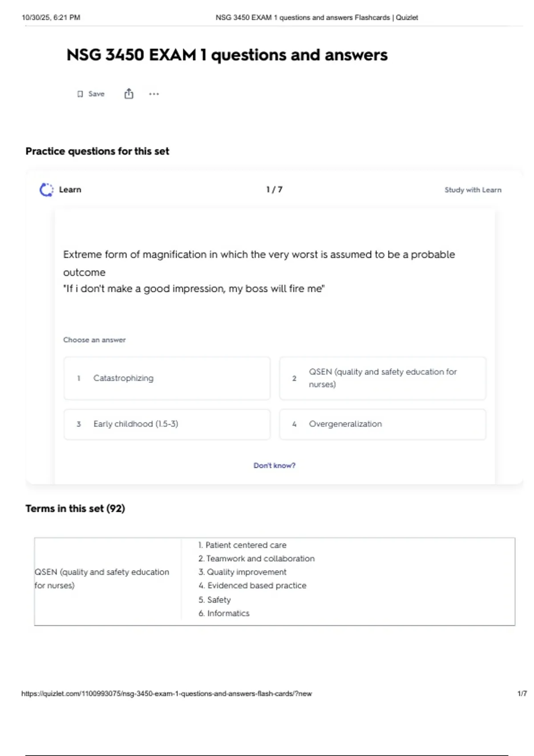The image size is (534, 756).
Task: Click the Practice questions for this set heading
Action: coord(97,151)
